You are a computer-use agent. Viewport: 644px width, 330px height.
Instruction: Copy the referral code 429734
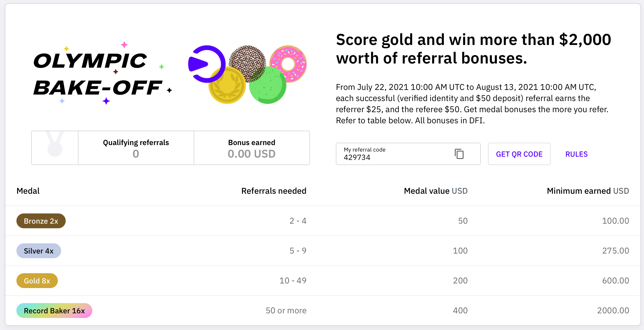[x=459, y=154]
